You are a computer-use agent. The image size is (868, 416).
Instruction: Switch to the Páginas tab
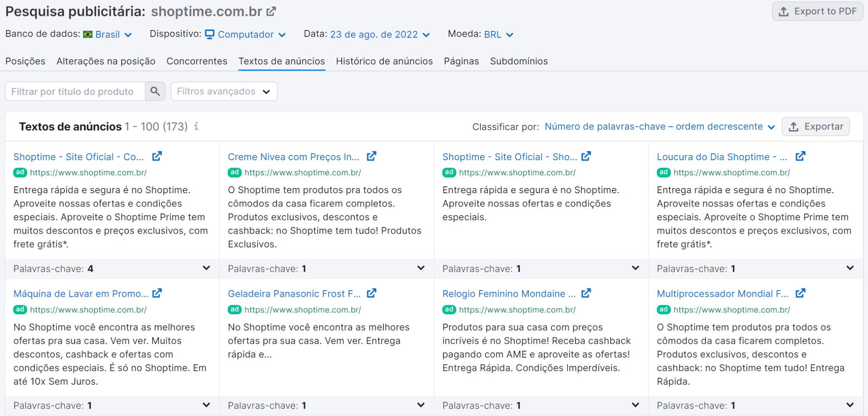tap(461, 61)
